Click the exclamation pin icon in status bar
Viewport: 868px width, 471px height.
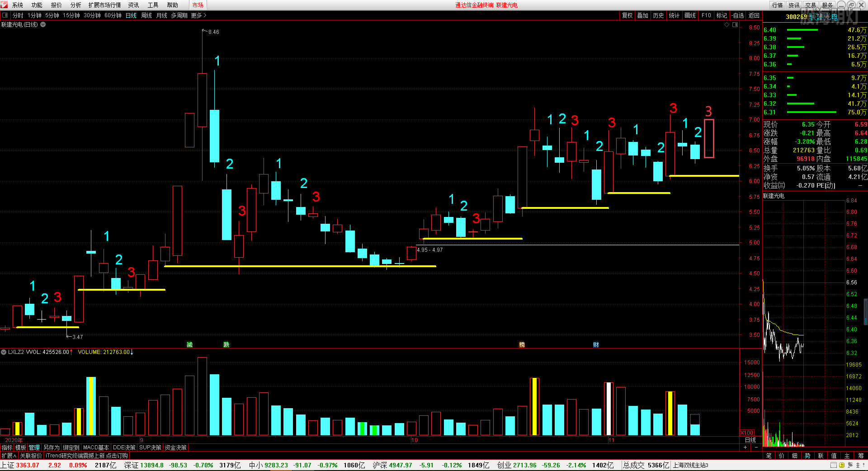[x=864, y=465]
